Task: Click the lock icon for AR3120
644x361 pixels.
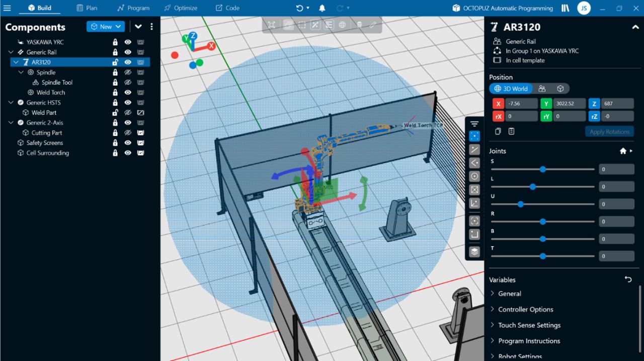Action: [x=115, y=62]
